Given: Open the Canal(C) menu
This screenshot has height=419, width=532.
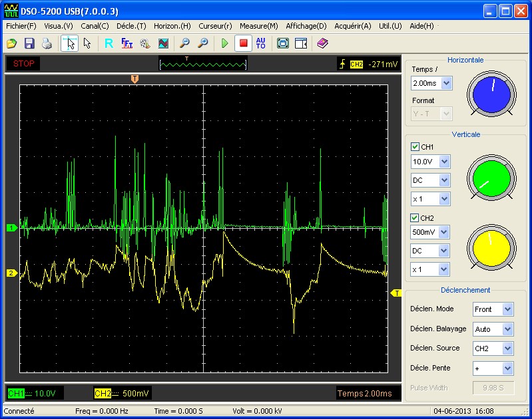Looking at the screenshot, I should (95, 26).
